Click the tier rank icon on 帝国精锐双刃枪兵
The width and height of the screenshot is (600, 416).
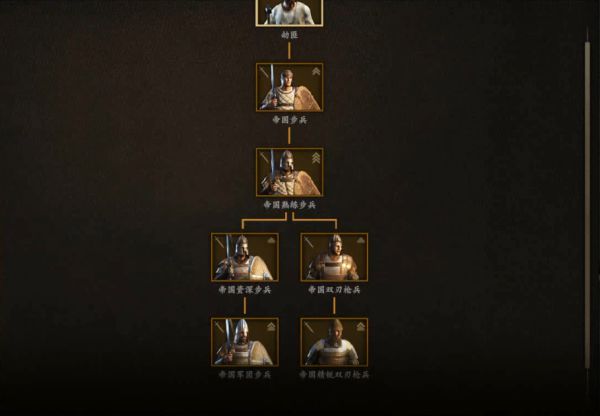click(x=361, y=326)
